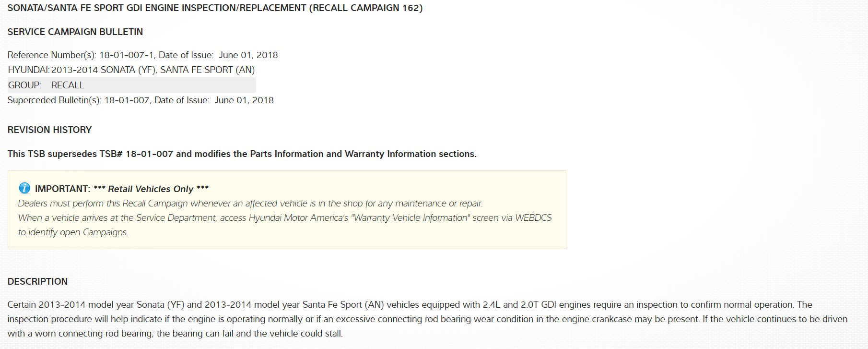Click superseded bulletin number 18-01-007
The width and height of the screenshot is (868, 349).
click(x=127, y=100)
